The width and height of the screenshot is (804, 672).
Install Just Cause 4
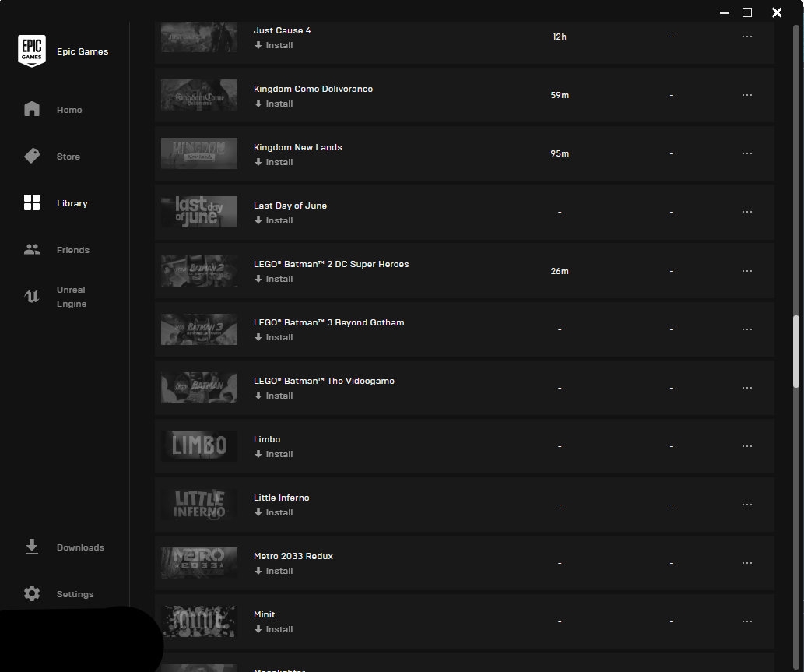(x=274, y=45)
